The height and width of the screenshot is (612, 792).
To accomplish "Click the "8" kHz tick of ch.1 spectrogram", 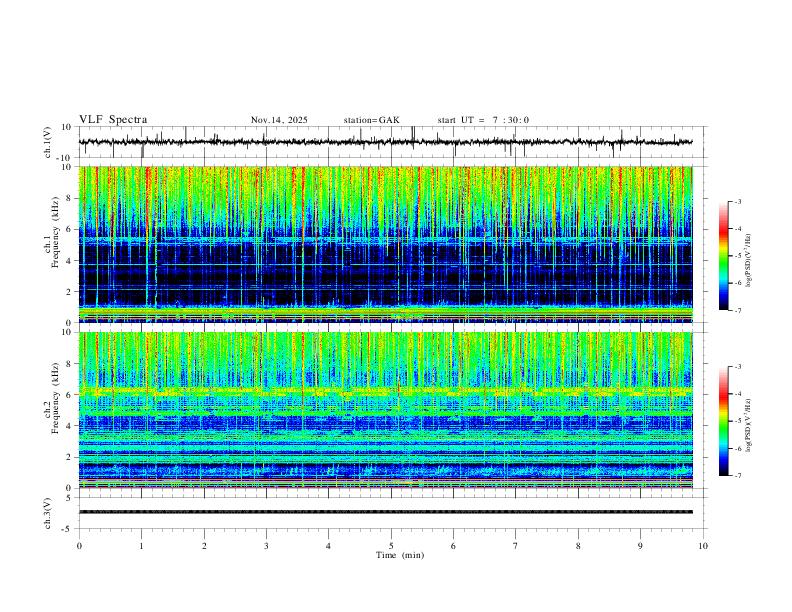I will click(x=70, y=198).
